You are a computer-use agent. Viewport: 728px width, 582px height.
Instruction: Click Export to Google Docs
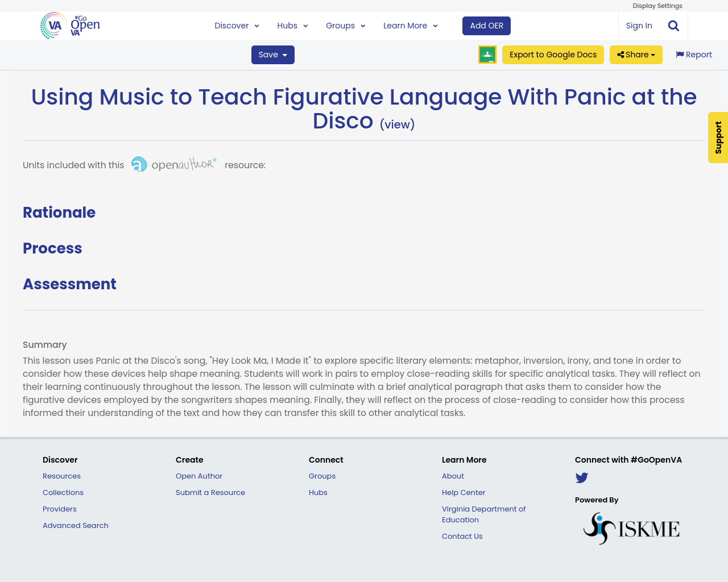(552, 54)
